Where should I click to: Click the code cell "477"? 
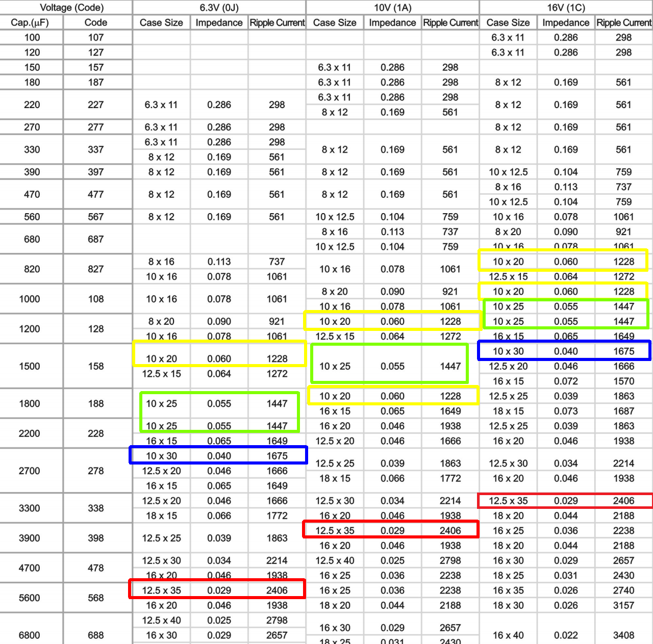pos(96,194)
